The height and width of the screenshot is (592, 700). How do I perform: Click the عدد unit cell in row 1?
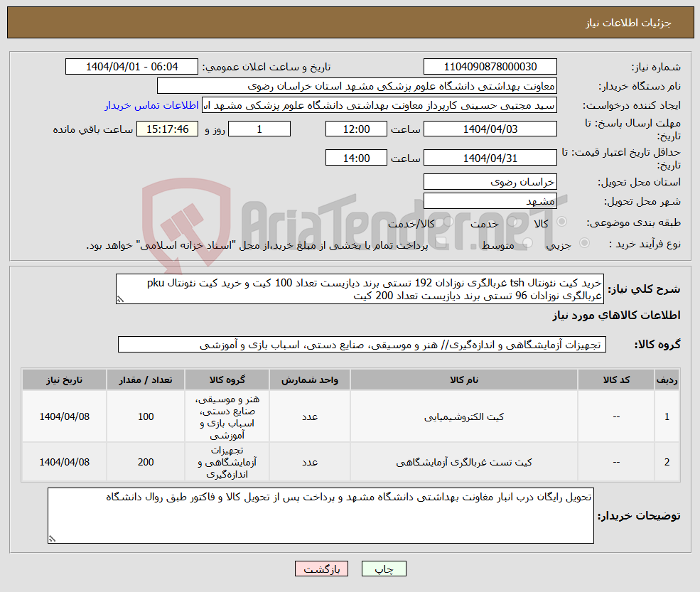[x=310, y=416]
